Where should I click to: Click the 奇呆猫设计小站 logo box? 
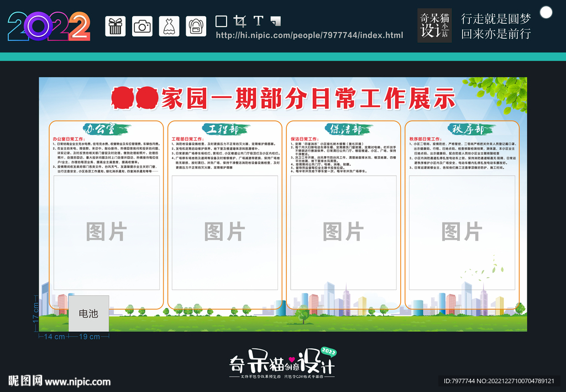[x=434, y=25]
